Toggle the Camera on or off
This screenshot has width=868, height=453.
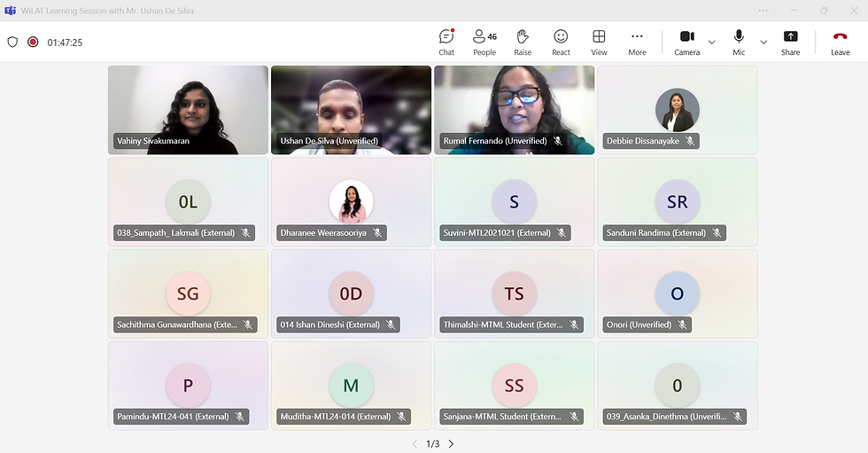tap(687, 43)
